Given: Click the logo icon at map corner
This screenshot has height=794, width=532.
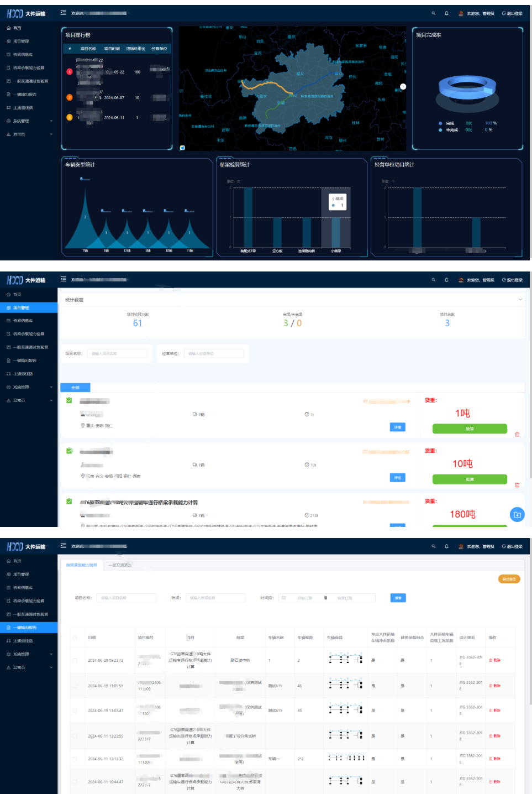Looking at the screenshot, I should 182,148.
